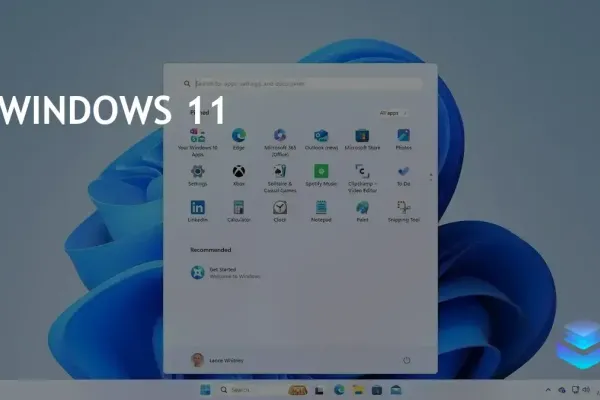Launch the Photos app
The height and width of the screenshot is (400, 600).
click(404, 139)
